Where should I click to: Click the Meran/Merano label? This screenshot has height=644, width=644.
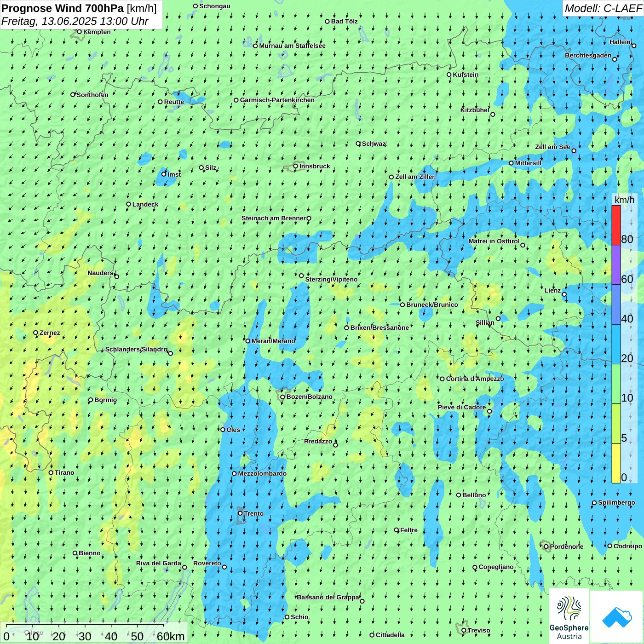(273, 341)
